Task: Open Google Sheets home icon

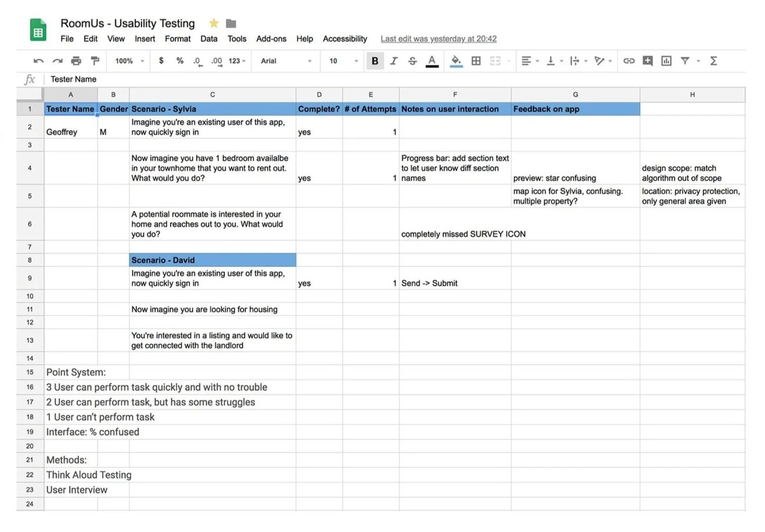Action: [x=38, y=30]
